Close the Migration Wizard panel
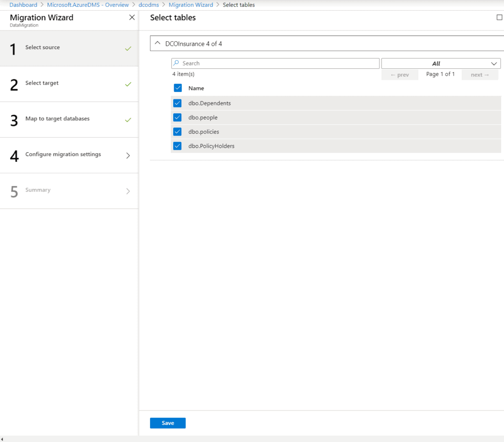Image resolution: width=504 pixels, height=442 pixels. pos(131,18)
